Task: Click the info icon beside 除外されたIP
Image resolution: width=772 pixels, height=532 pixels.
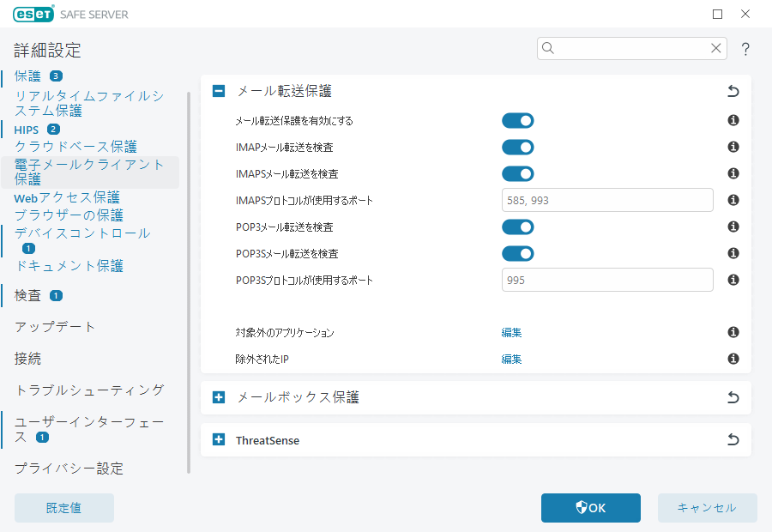Action: [x=733, y=359]
